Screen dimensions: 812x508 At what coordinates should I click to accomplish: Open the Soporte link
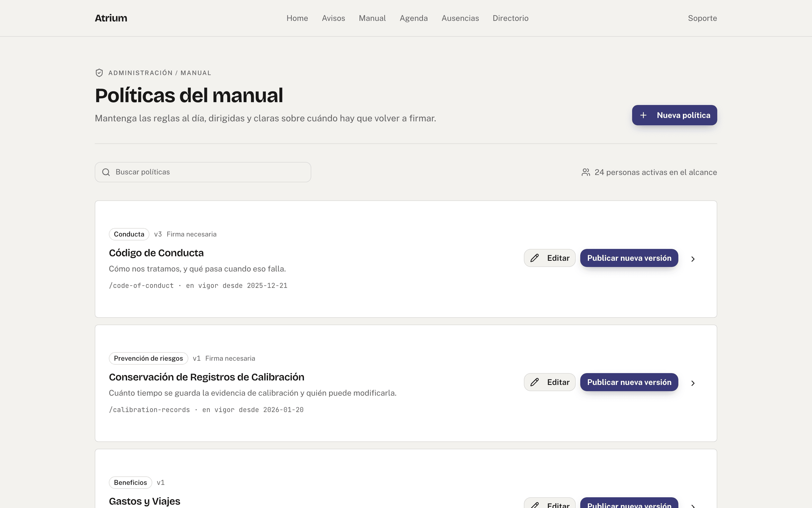[702, 18]
